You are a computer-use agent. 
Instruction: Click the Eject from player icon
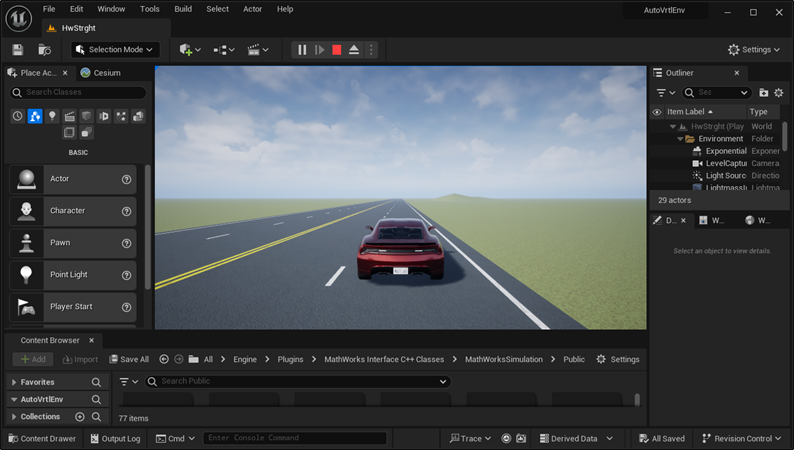click(354, 50)
